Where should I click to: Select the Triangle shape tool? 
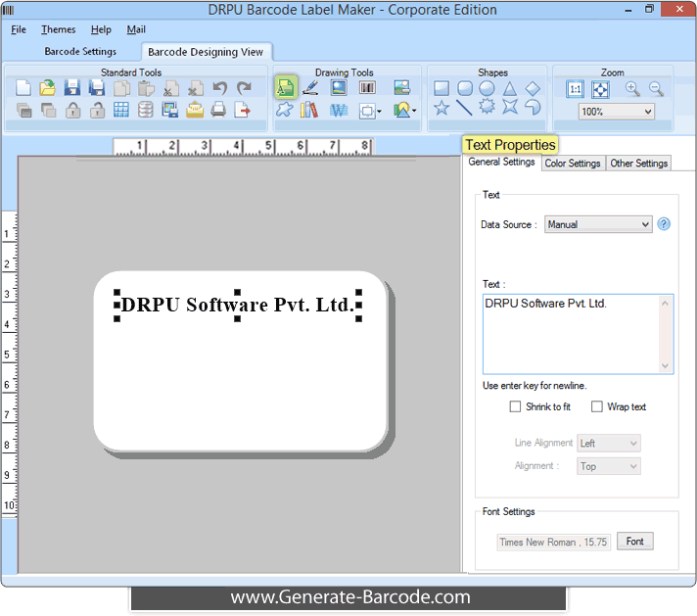pos(509,88)
